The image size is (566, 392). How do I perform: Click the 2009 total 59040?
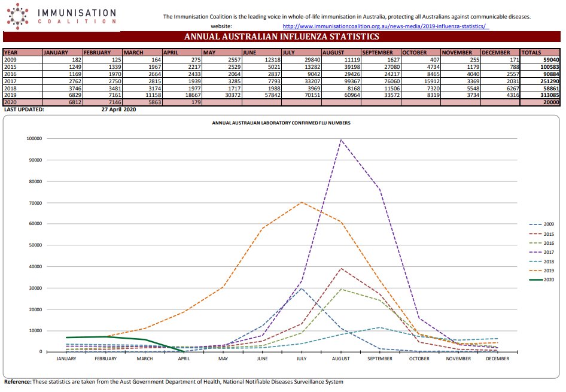tap(540, 60)
